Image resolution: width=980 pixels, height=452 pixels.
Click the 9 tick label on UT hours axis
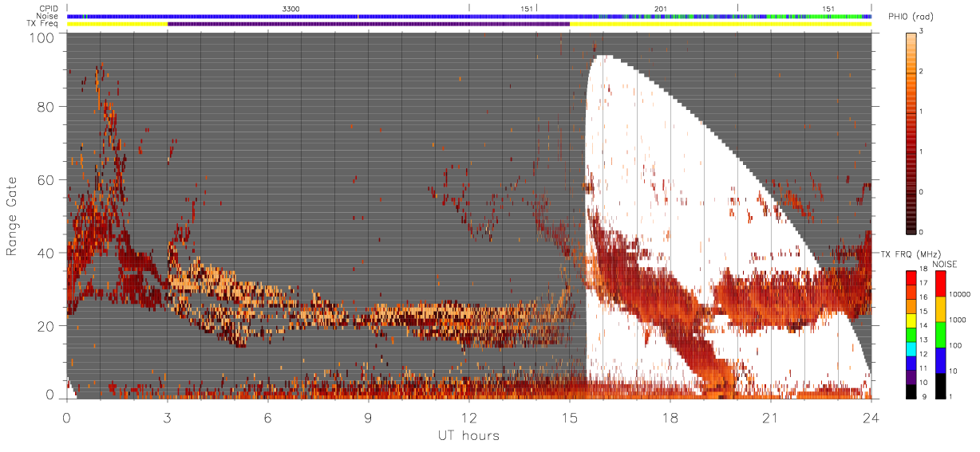[368, 416]
